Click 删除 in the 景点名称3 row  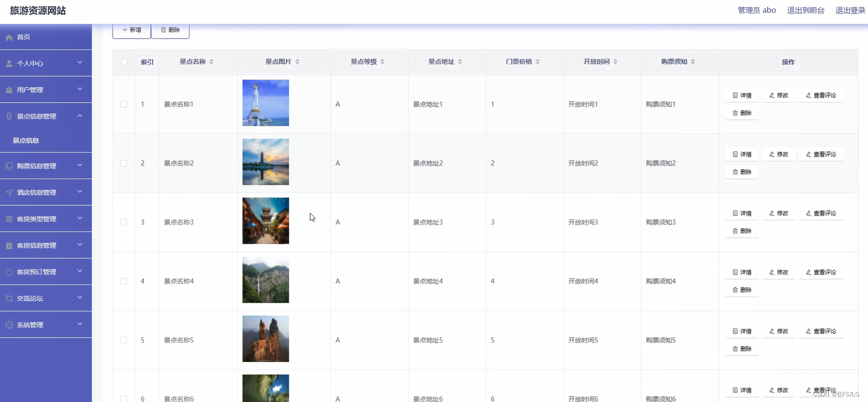click(x=742, y=231)
